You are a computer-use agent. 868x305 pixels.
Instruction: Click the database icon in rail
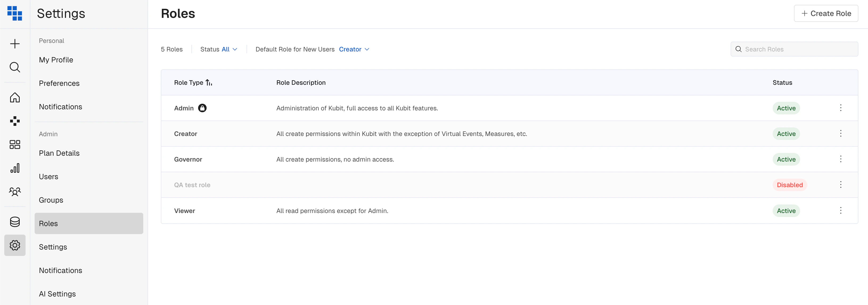[15, 222]
